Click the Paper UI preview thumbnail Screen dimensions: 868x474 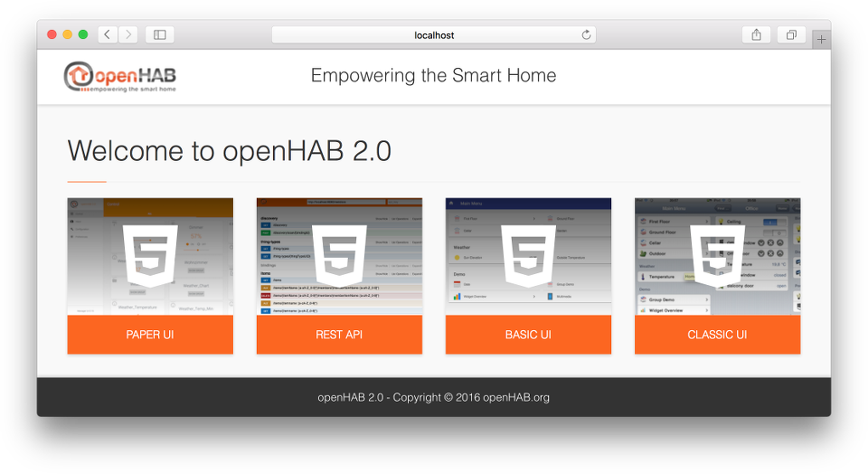(150, 256)
